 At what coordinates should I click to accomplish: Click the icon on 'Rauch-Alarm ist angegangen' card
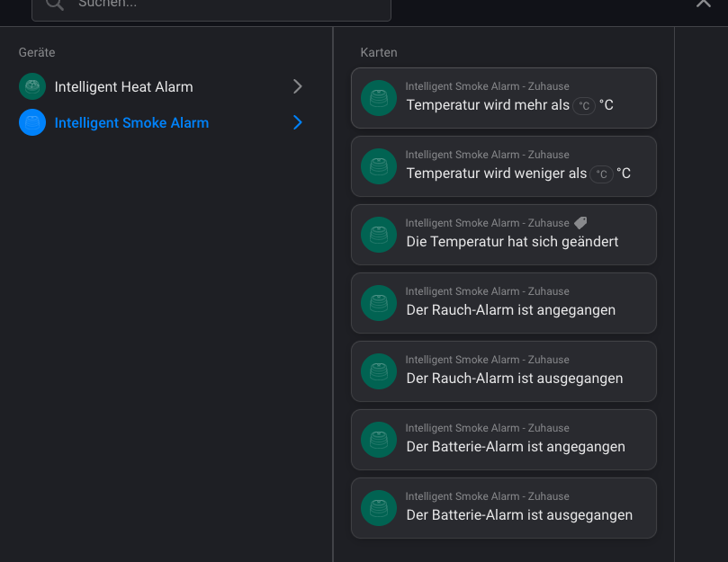379,303
